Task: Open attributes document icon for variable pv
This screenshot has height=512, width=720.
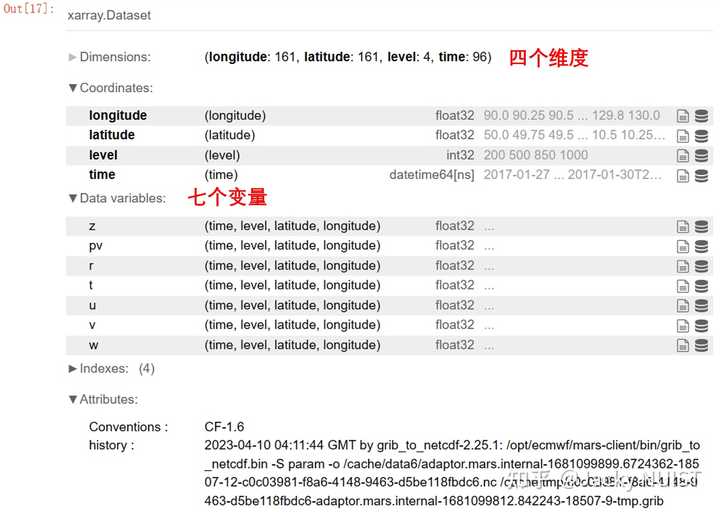Action: point(683,246)
